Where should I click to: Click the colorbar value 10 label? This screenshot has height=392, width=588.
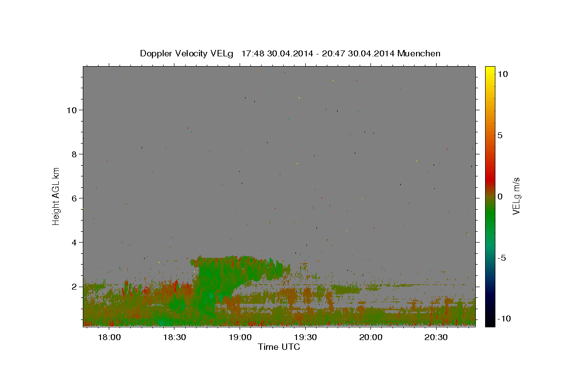tap(502, 73)
